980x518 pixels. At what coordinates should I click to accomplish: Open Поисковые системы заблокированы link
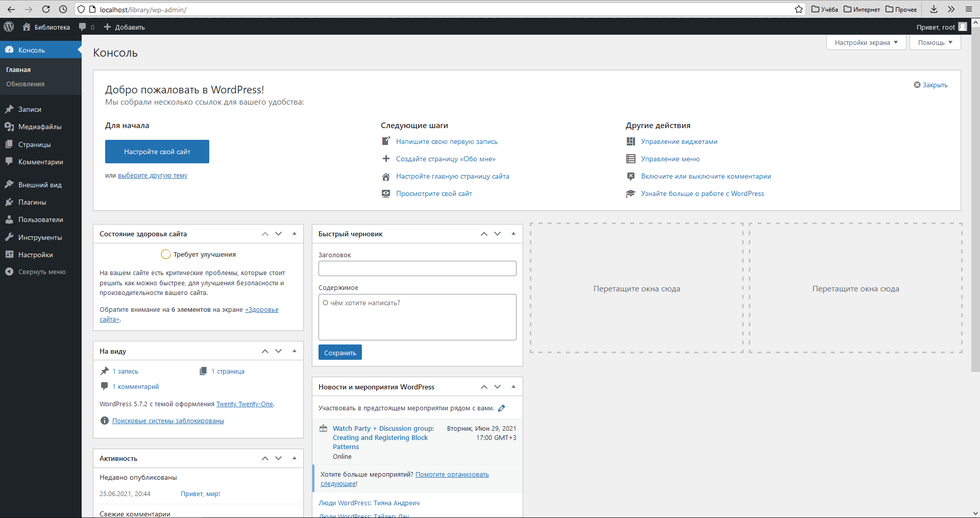(168, 421)
